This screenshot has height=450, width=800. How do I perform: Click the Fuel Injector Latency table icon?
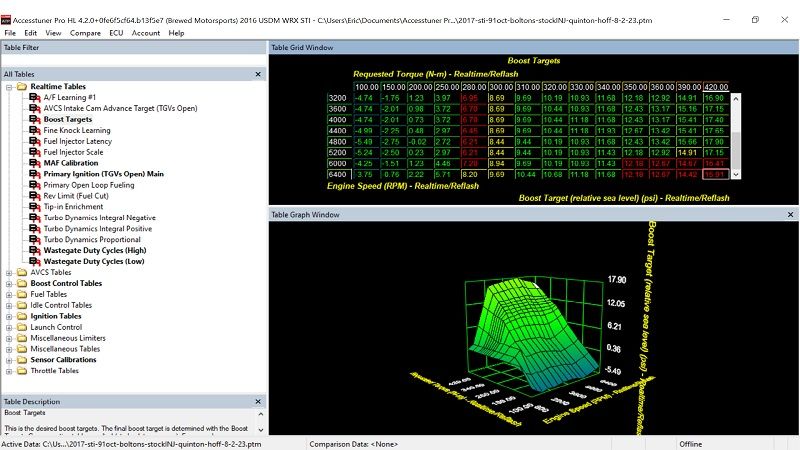click(35, 141)
